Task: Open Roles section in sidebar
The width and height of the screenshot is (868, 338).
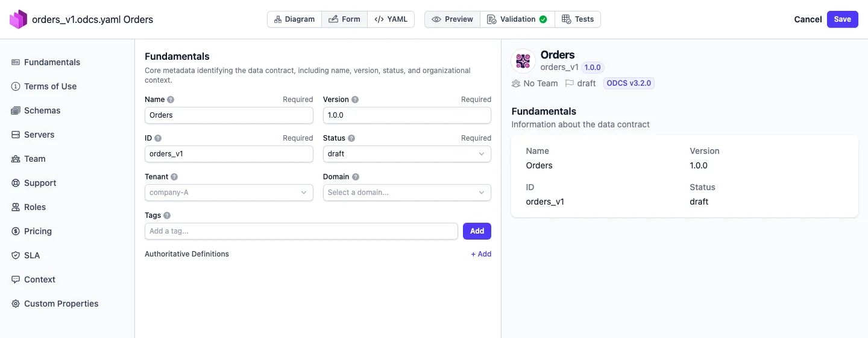Action: (x=67, y=207)
